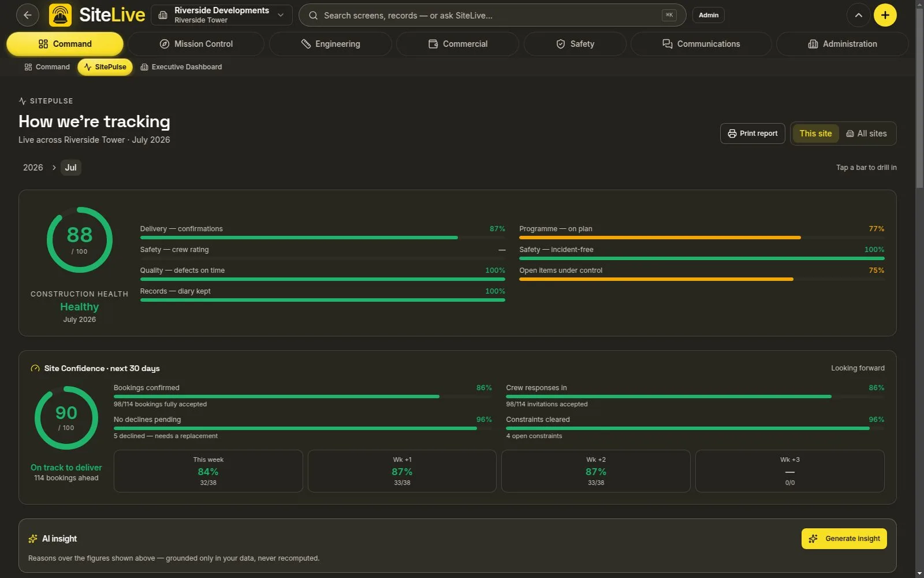Screen dimensions: 924x578
Task: Open the Safety module tab
Action: click(575, 44)
